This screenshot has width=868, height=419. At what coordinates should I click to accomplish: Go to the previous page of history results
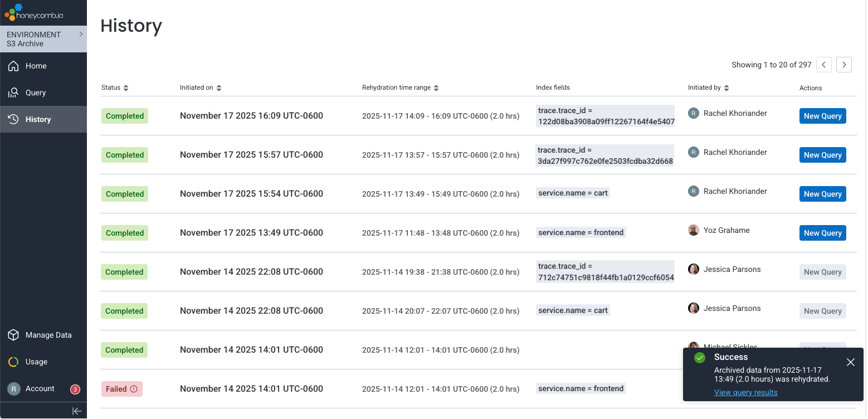(824, 65)
